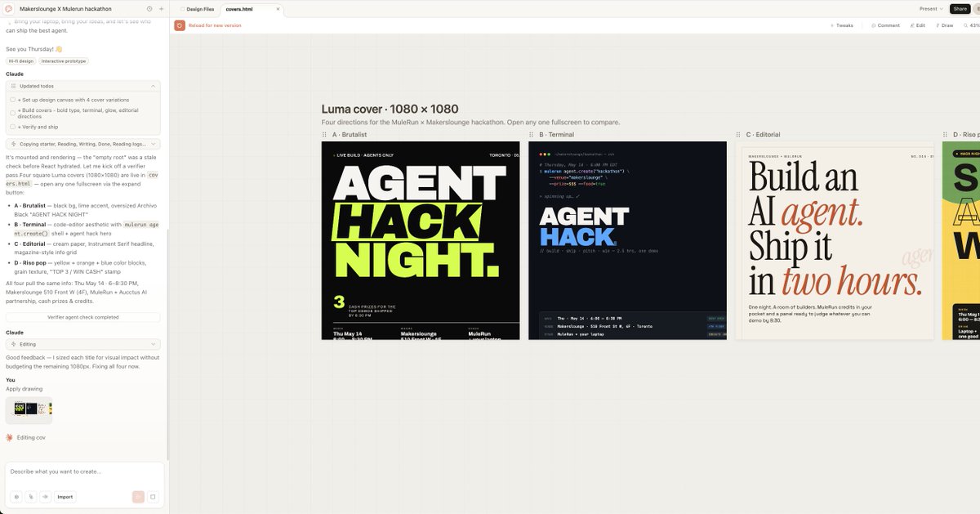Click the chat panel vertical scrollbar

point(167,343)
